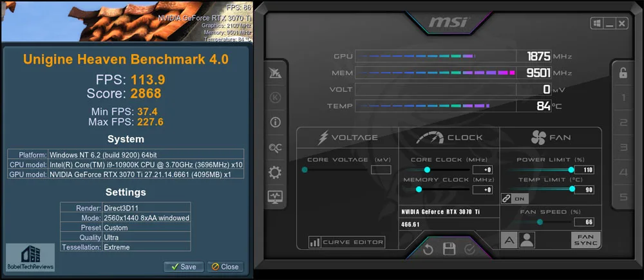Viewport: 644px width, 280px height.
Task: Close the MSI Afterburner window
Action: tap(622, 23)
